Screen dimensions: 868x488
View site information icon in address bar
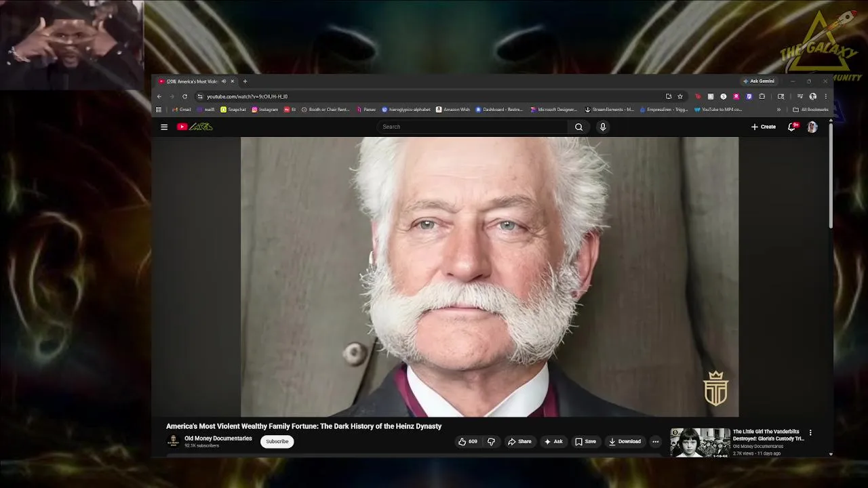click(x=200, y=96)
